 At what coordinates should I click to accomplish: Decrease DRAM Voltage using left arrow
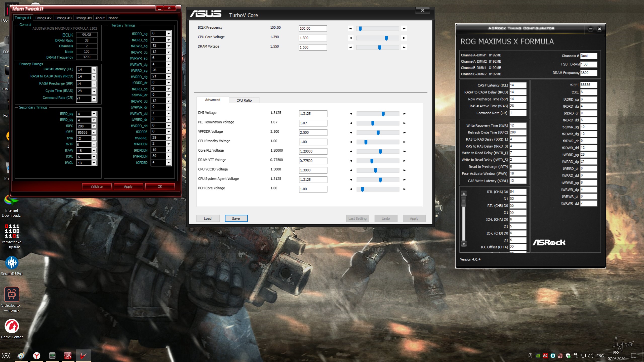coord(350,47)
